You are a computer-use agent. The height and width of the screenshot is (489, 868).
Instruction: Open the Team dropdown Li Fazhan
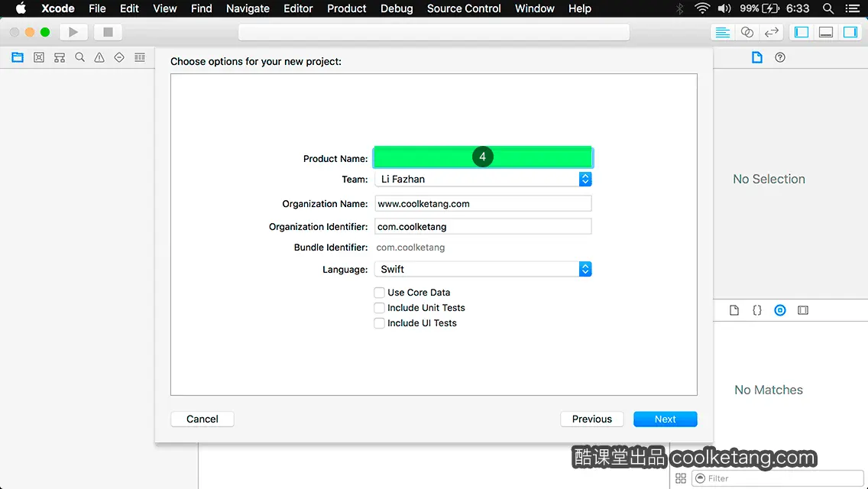pyautogui.click(x=483, y=179)
